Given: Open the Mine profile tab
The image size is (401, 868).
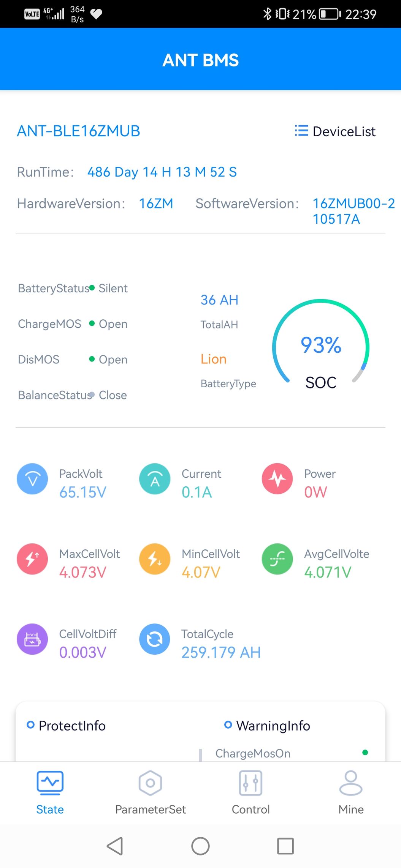Looking at the screenshot, I should [351, 793].
